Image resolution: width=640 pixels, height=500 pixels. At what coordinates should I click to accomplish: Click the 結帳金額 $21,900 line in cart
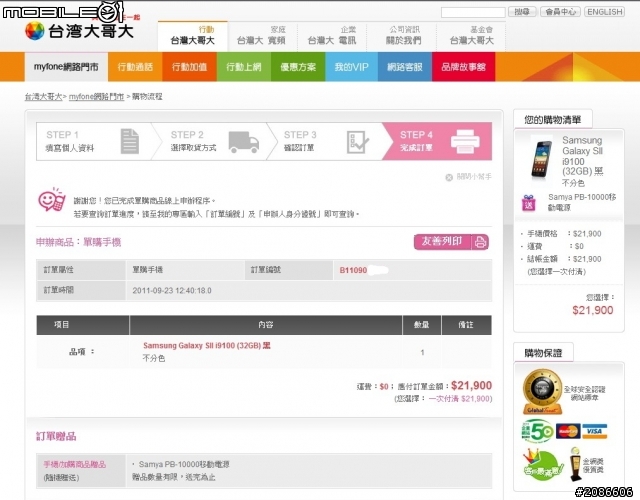(x=564, y=259)
